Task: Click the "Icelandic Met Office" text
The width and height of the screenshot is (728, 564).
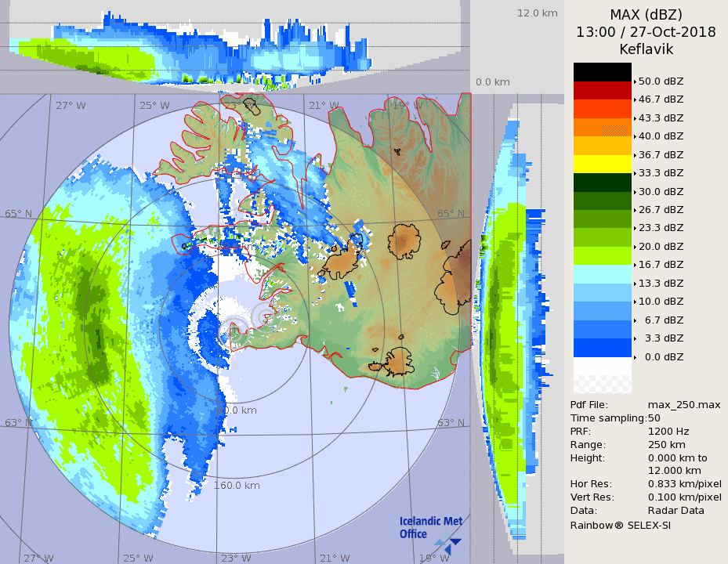Action: (x=430, y=527)
